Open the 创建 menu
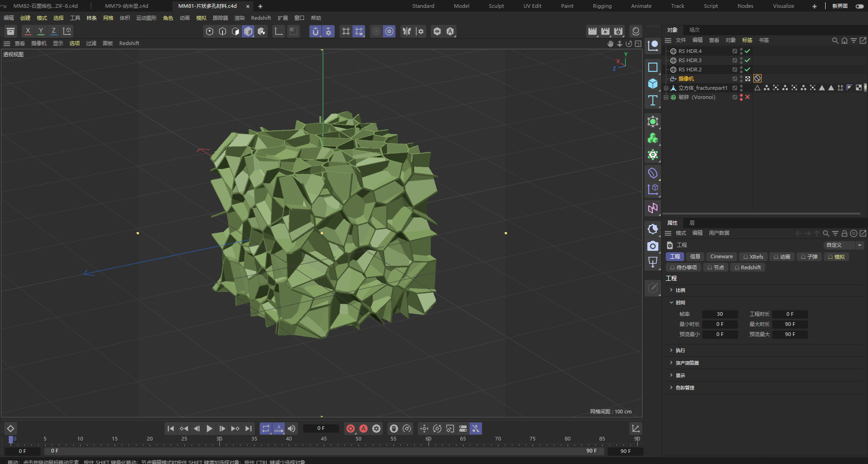The width and height of the screenshot is (868, 464). tap(25, 18)
